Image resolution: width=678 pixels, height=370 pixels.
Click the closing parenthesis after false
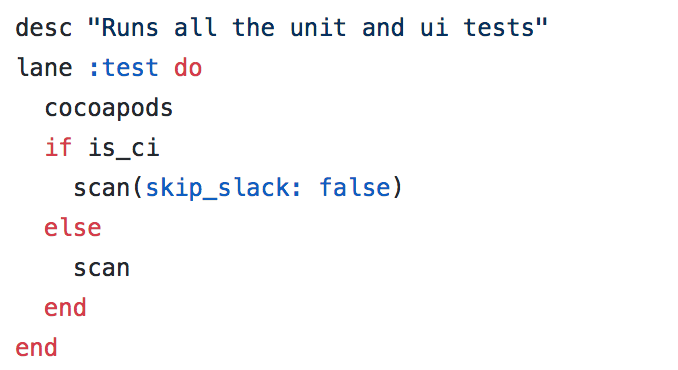coord(397,188)
